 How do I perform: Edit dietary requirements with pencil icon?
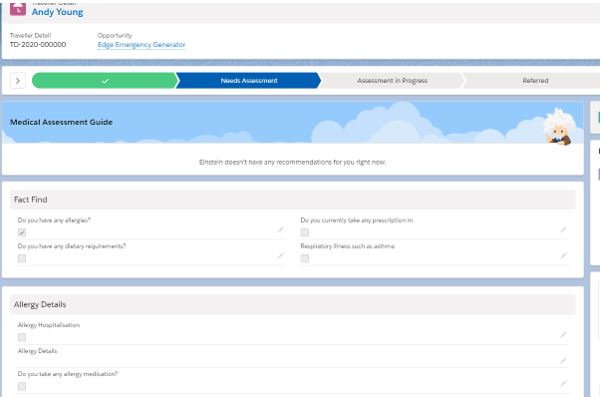click(x=281, y=256)
